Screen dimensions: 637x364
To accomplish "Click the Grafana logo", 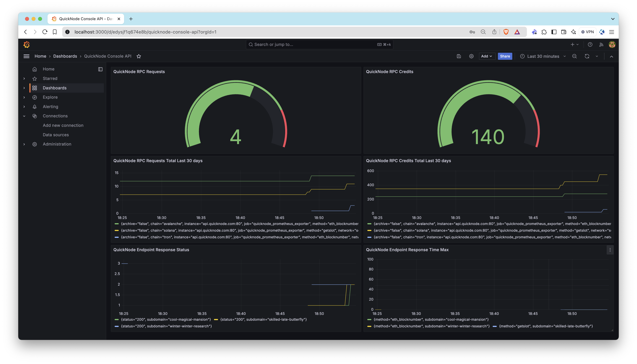I will (x=26, y=44).
